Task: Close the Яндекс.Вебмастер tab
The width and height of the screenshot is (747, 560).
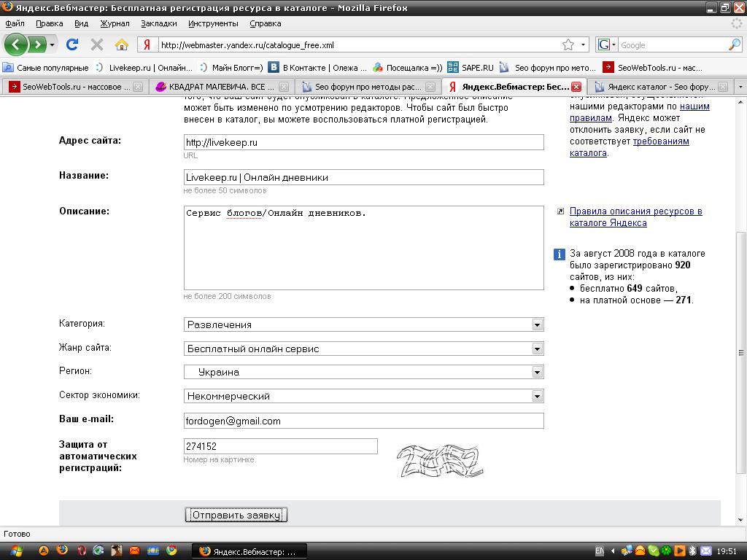Action: (x=576, y=87)
